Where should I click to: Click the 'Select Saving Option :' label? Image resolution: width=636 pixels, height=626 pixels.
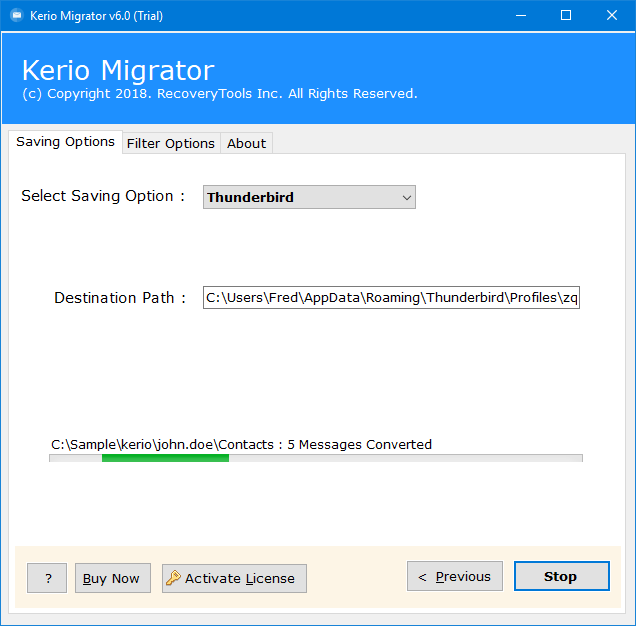click(103, 196)
